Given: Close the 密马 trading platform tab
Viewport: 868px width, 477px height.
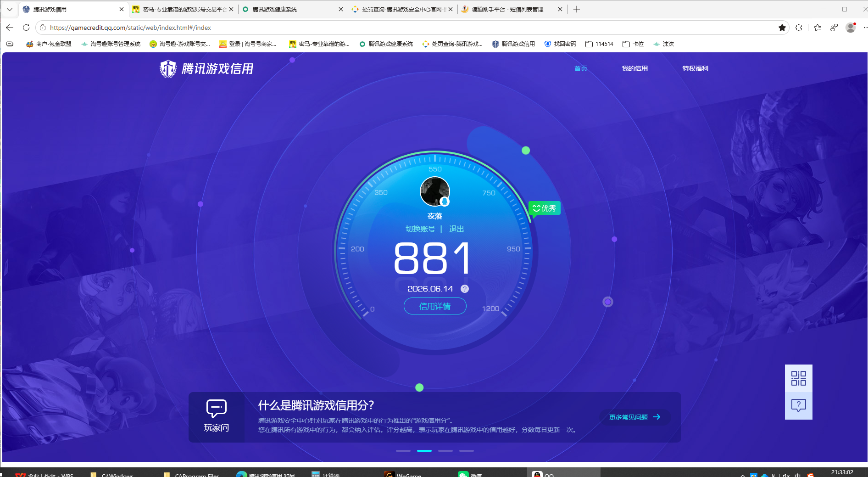Looking at the screenshot, I should (231, 9).
